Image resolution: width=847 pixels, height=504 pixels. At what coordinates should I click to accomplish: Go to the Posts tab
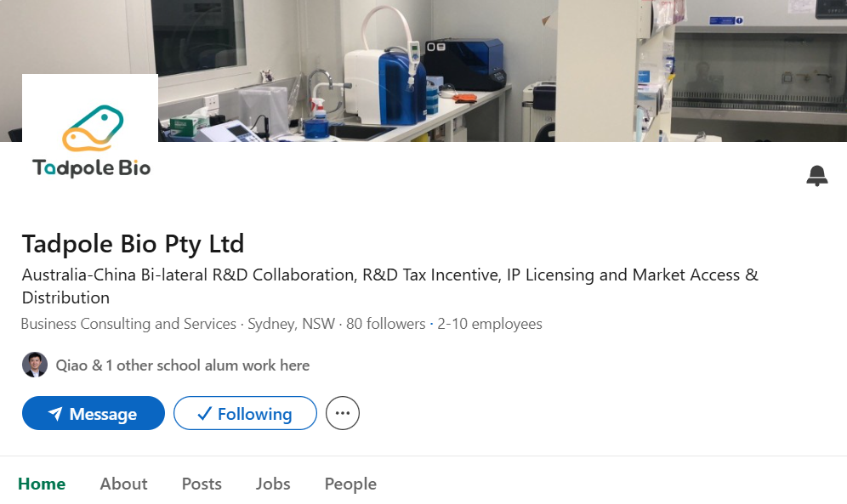click(202, 484)
